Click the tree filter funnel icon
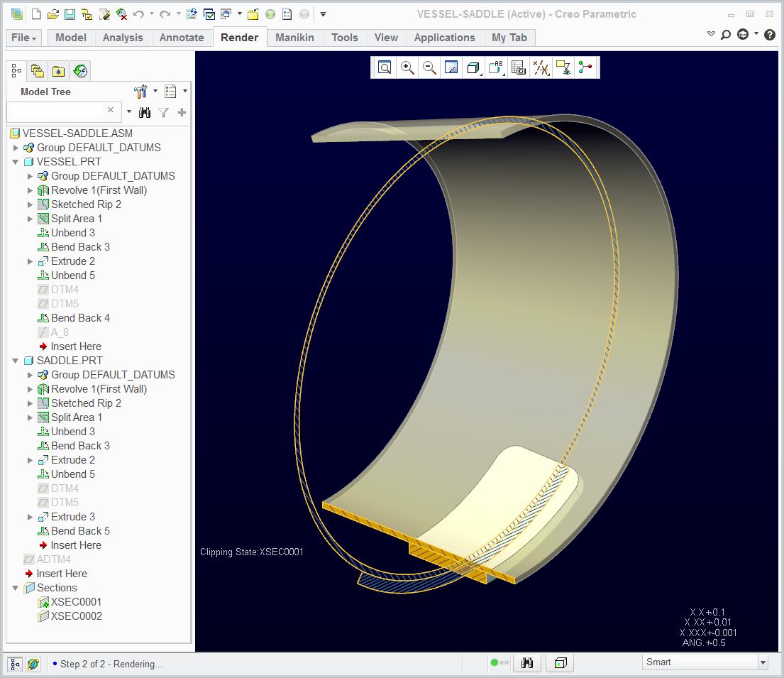This screenshot has height=678, width=784. pos(163,113)
